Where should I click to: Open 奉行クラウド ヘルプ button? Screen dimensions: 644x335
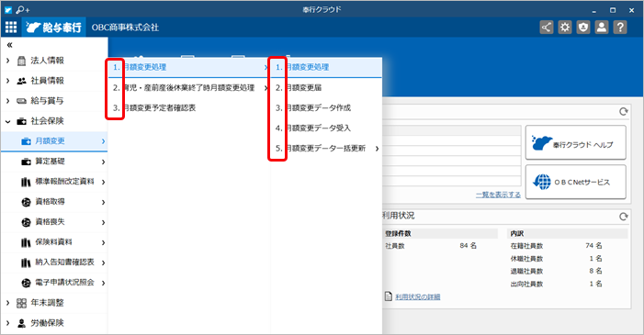(x=576, y=142)
